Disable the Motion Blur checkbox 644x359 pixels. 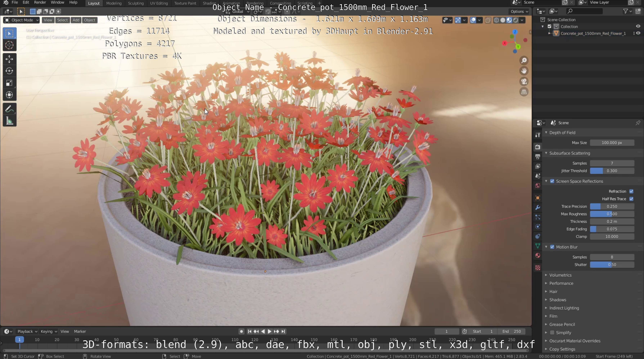point(552,247)
